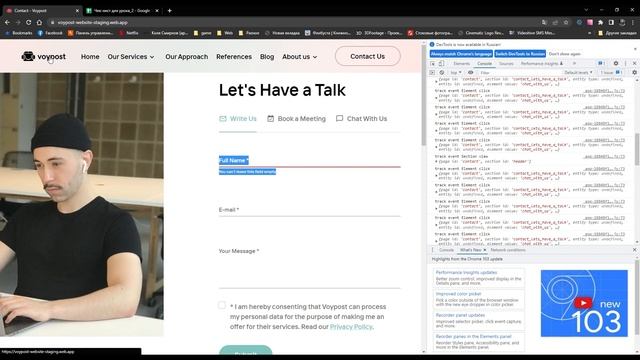
Task: Click Always match Chrome's language button
Action: pyautogui.click(x=461, y=54)
